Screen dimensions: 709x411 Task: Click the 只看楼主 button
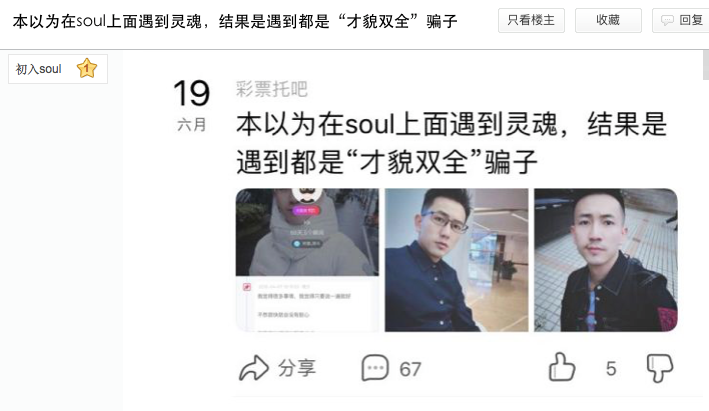pyautogui.click(x=531, y=20)
